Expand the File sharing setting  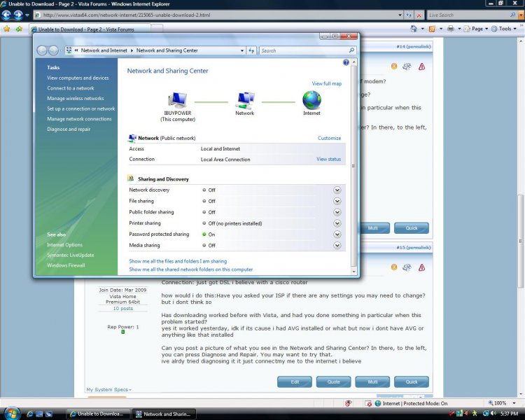point(337,202)
